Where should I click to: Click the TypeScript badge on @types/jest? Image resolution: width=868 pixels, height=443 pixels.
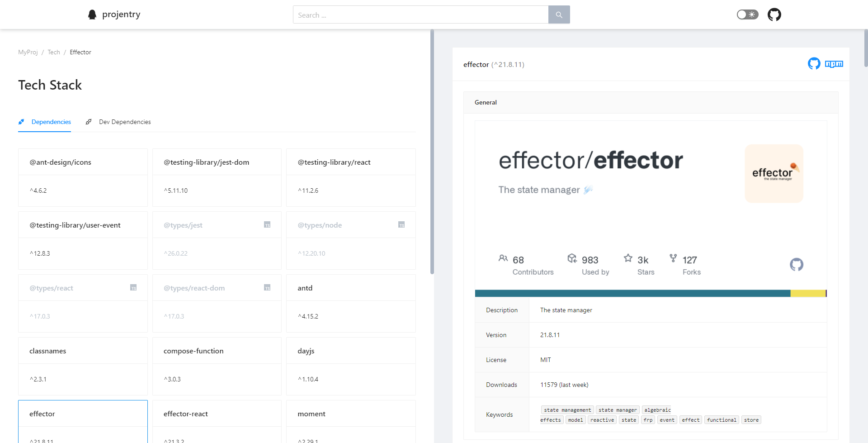(x=267, y=225)
